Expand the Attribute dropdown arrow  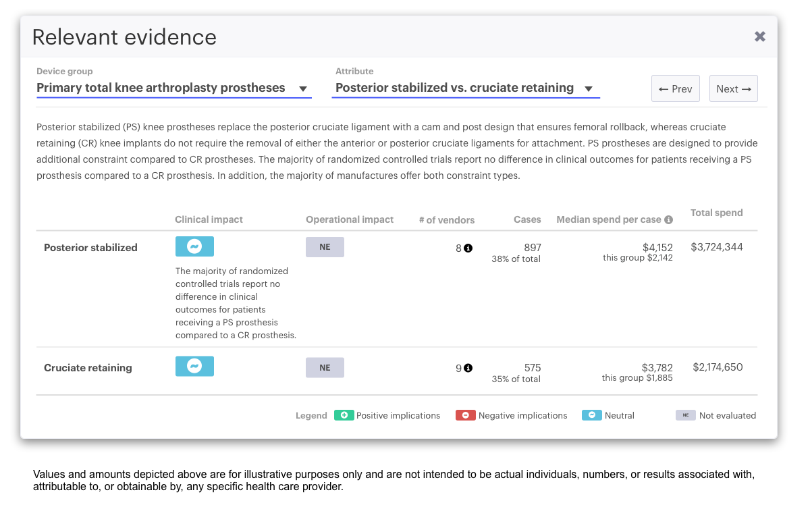point(589,88)
